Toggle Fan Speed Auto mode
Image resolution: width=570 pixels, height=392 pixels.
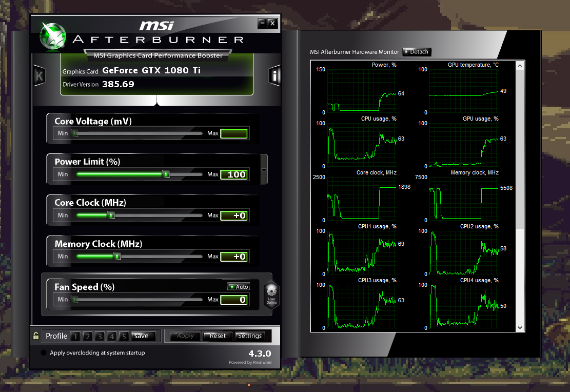(239, 286)
